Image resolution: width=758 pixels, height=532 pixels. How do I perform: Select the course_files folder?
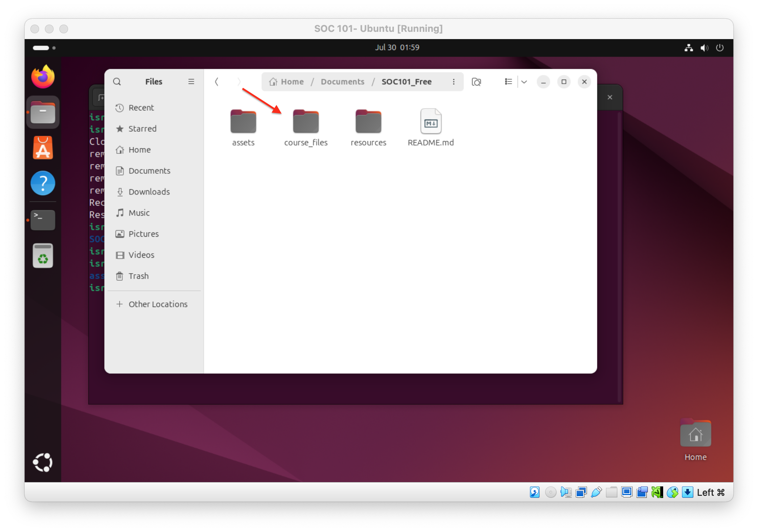[306, 127]
